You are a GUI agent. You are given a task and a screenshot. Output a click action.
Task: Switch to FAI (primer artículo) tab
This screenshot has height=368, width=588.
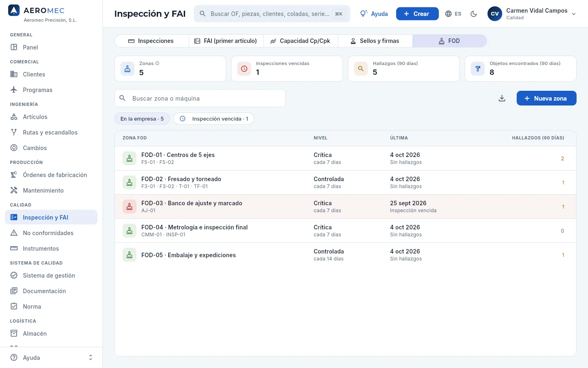coord(226,41)
